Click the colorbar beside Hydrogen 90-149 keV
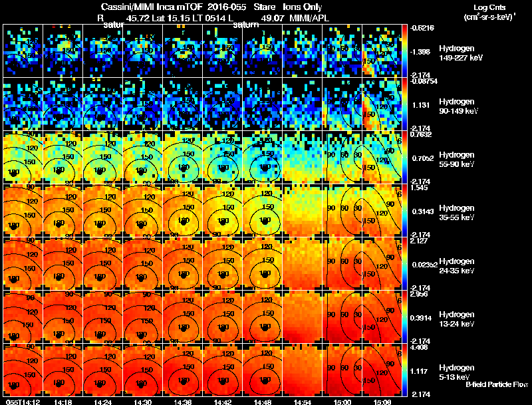The image size is (532, 405). (404, 104)
